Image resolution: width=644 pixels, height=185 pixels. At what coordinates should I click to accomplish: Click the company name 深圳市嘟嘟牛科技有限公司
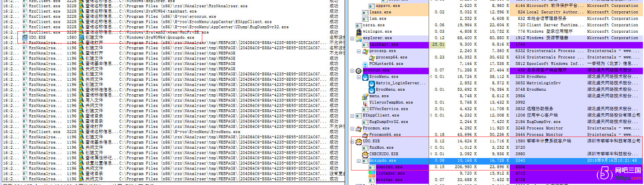click(614, 141)
